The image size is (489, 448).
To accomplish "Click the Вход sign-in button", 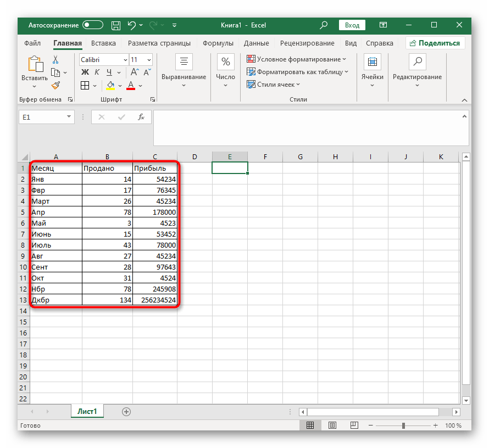I will click(352, 25).
